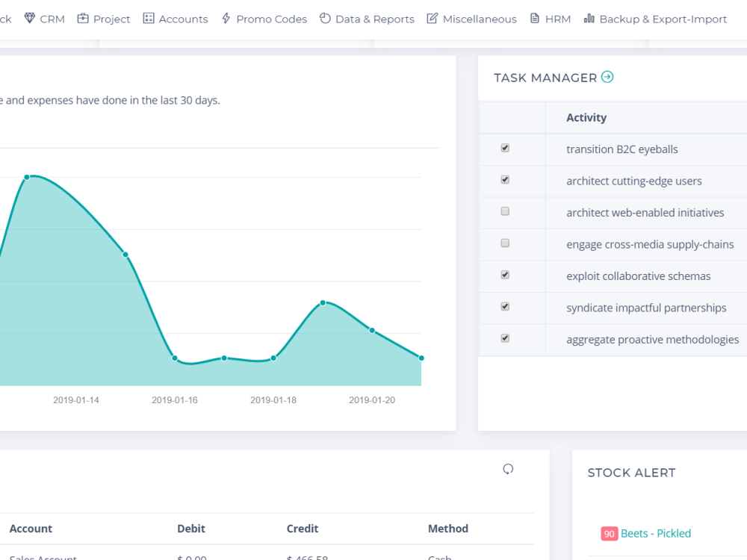Uncheck the transition B2C eyeballs task
Viewport: 747px width, 560px height.
505,148
